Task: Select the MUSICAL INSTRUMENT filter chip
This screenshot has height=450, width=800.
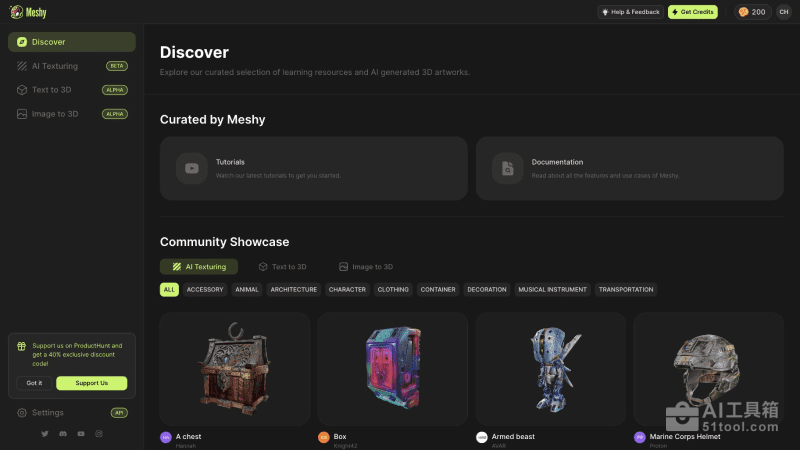Action: [553, 290]
